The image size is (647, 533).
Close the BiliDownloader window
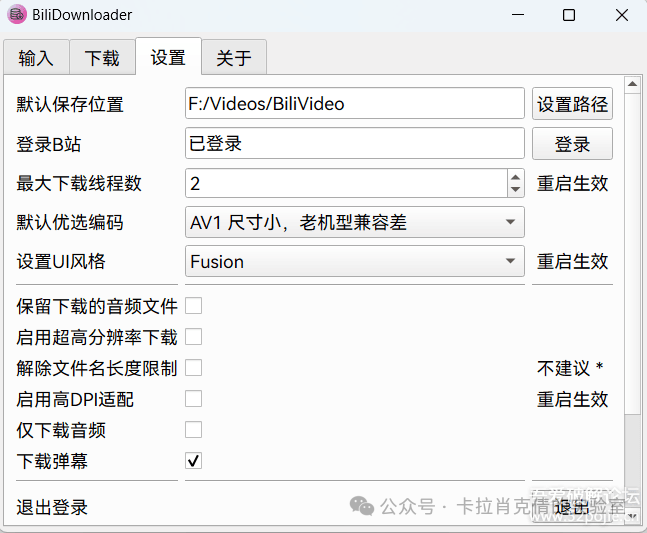621,15
